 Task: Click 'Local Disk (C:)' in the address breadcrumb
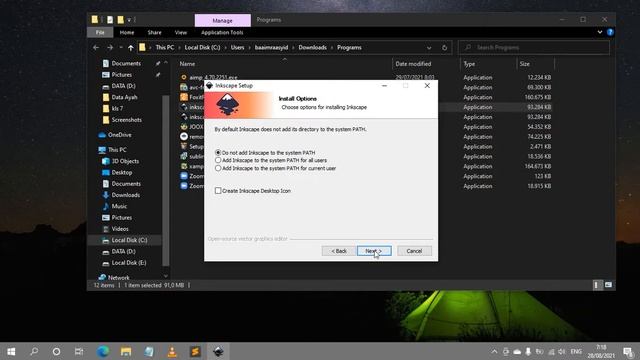pos(202,47)
